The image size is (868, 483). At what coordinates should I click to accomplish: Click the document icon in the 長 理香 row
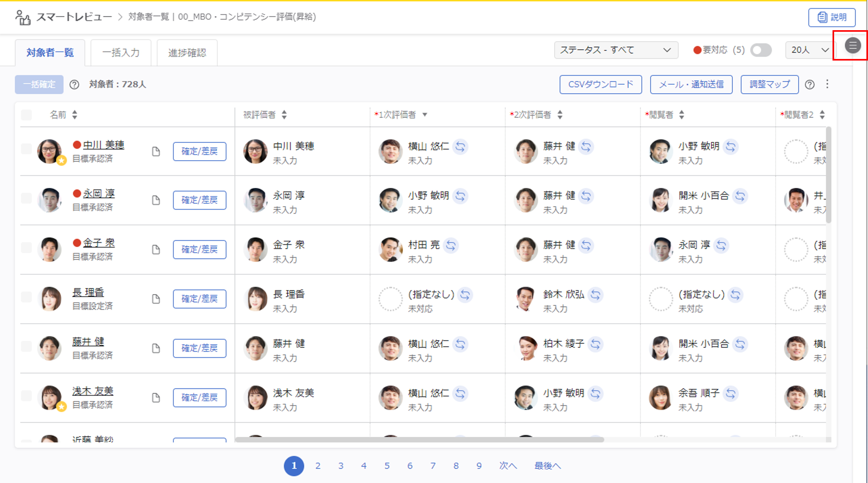(x=156, y=299)
